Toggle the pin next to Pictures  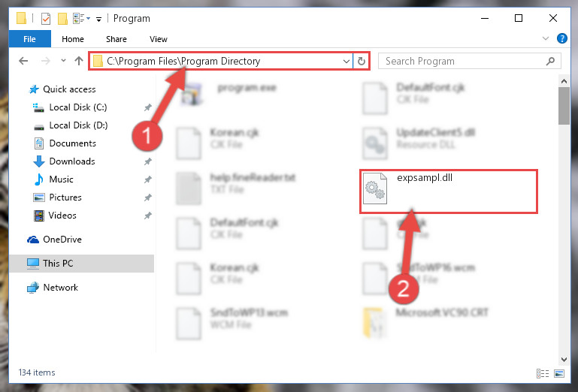[148, 198]
